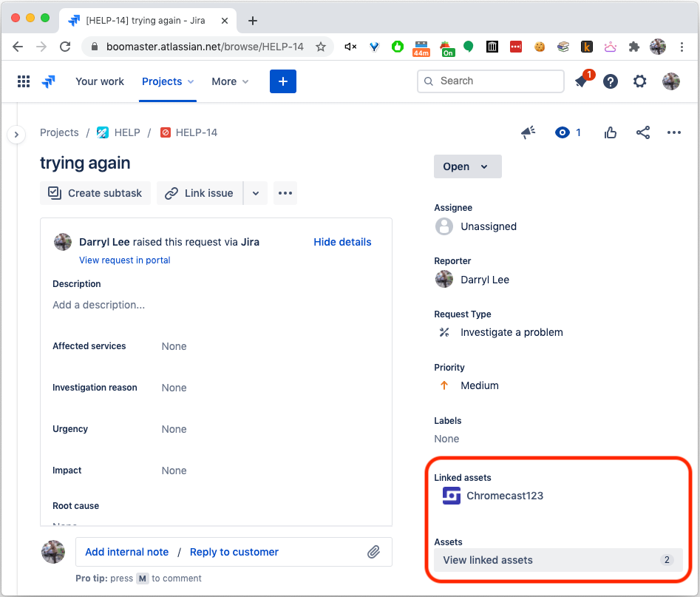Image resolution: width=700 pixels, height=597 pixels.
Task: Bookmark page with star icon
Action: pyautogui.click(x=321, y=47)
